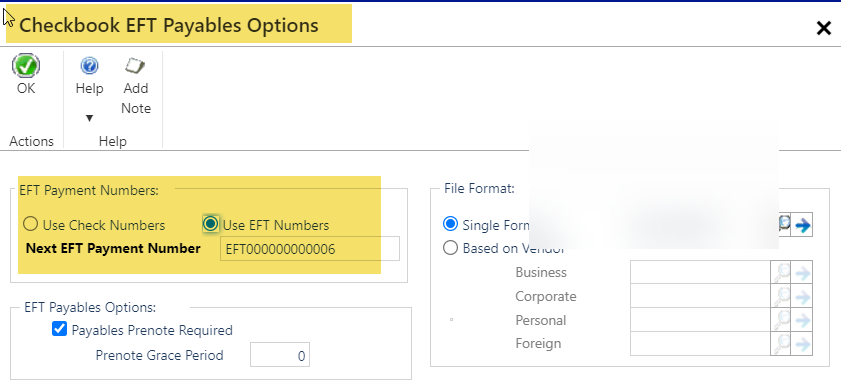Close the Checkbook EFT Payables Options window

[x=823, y=28]
